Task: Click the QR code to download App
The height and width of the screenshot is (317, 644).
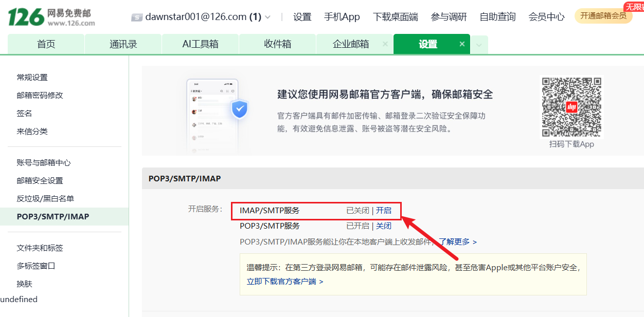Action: pyautogui.click(x=571, y=107)
